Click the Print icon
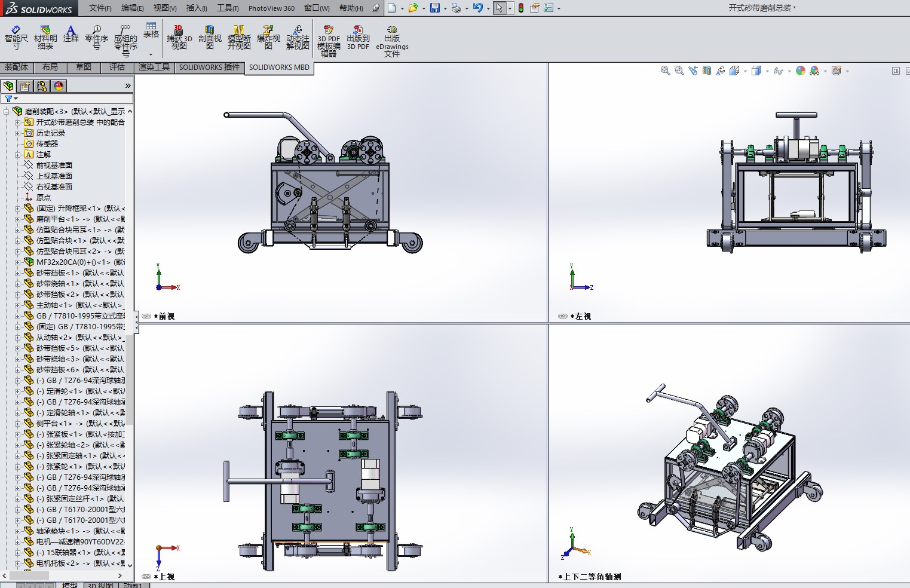This screenshot has height=588, width=910. coord(456,8)
